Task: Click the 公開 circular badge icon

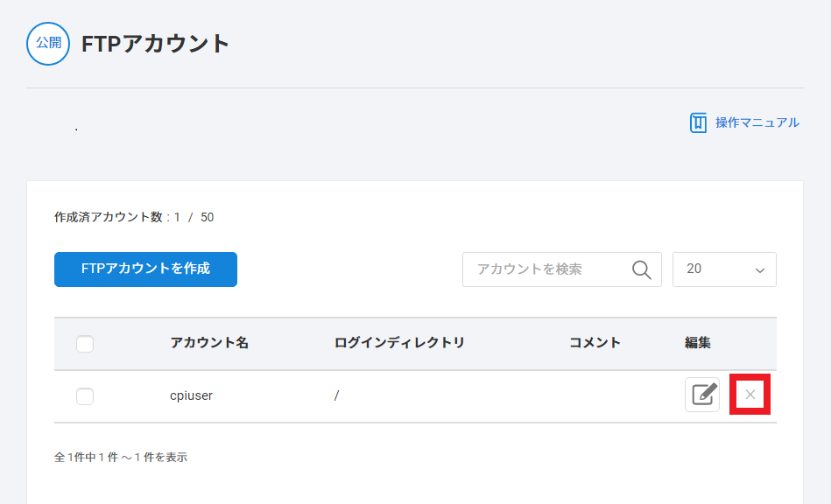Action: pos(48,44)
